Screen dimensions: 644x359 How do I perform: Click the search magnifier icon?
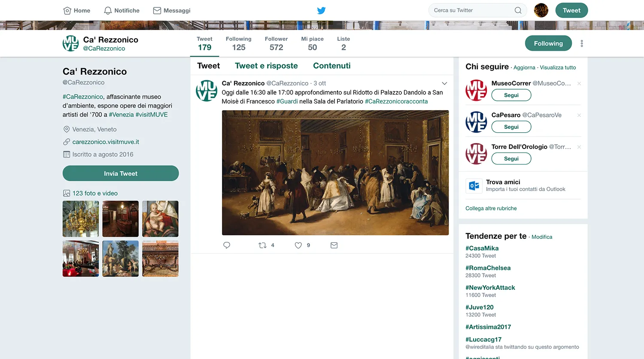click(x=518, y=10)
